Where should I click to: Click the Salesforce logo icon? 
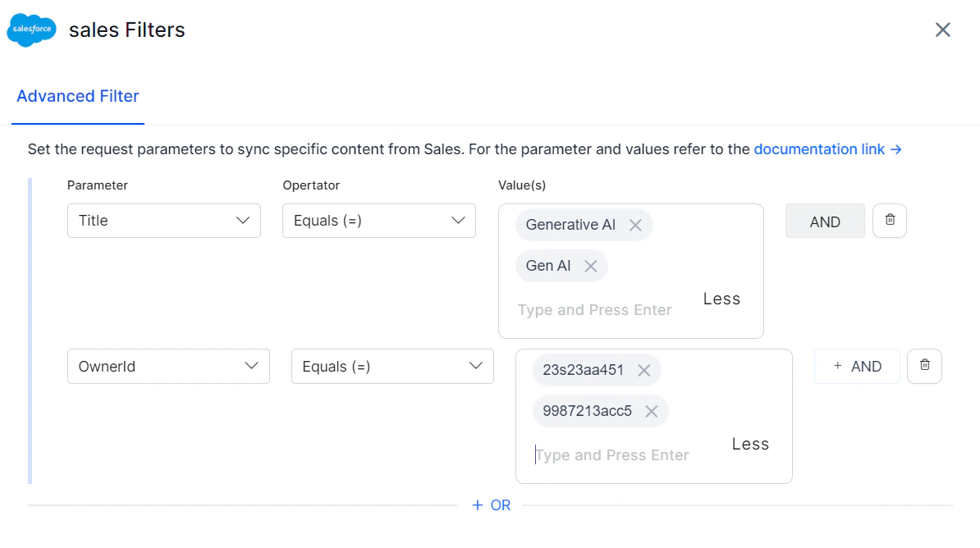(x=31, y=30)
